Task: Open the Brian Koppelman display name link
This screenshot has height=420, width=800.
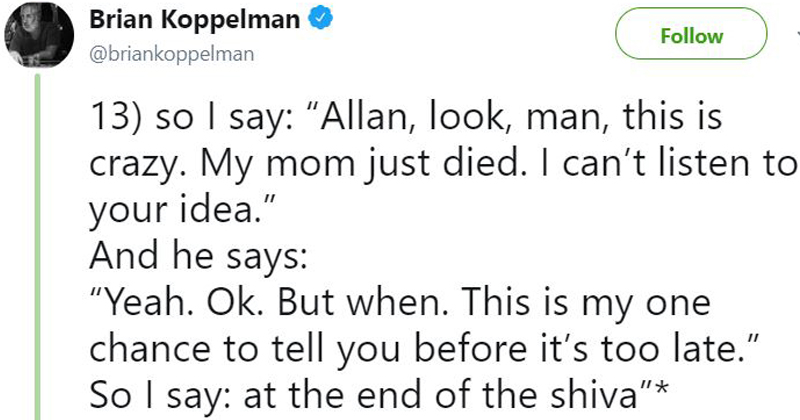Action: click(195, 21)
